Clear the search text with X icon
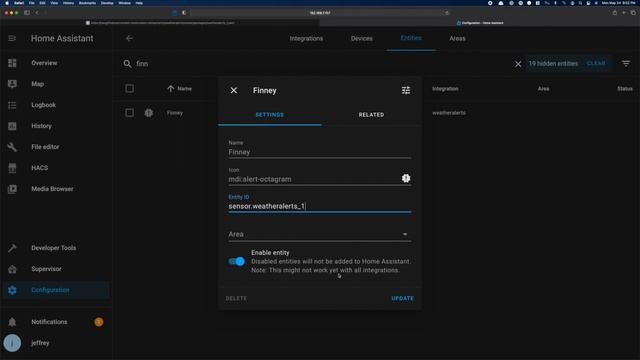Screen dimensions: 640x360 point(518,64)
